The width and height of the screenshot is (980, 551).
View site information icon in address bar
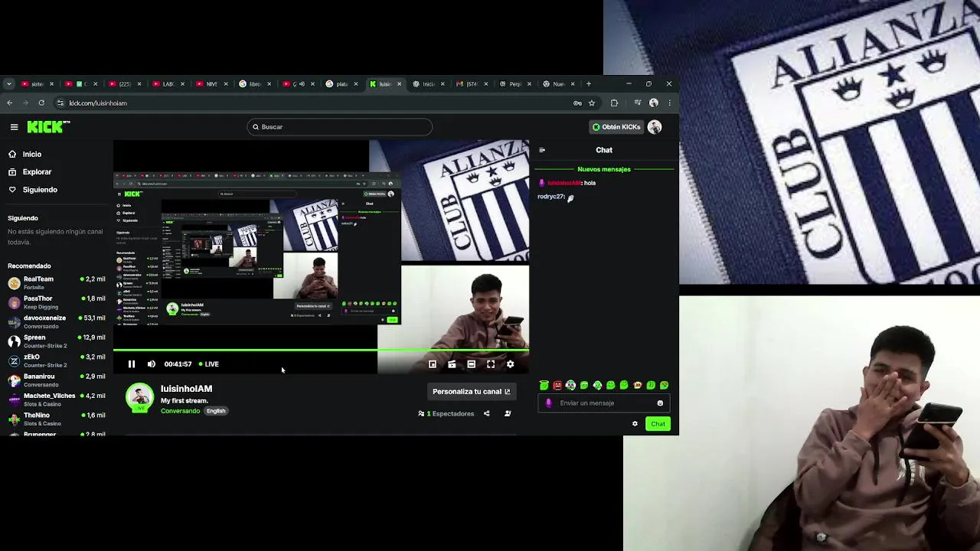coord(60,103)
